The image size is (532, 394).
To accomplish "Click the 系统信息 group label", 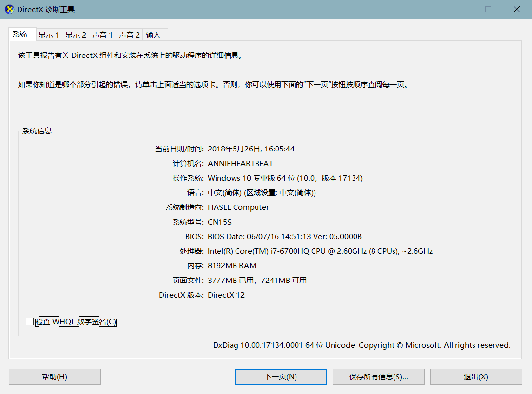I will (x=37, y=131).
